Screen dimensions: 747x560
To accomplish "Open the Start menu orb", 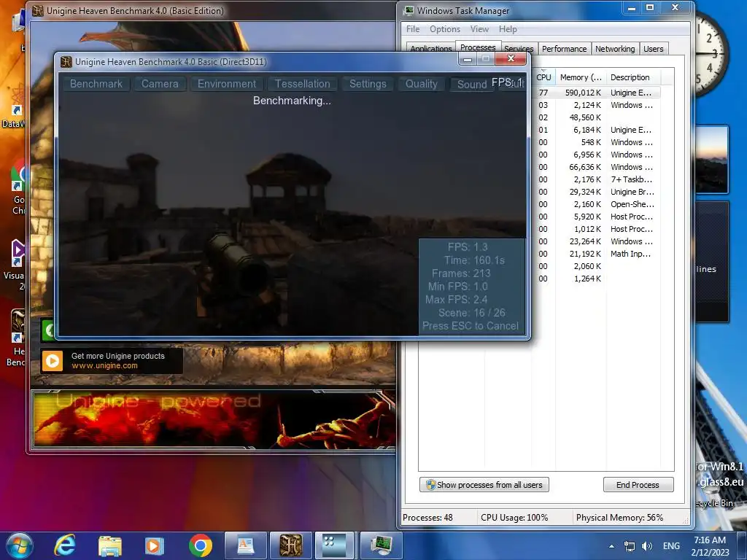I will [20, 545].
